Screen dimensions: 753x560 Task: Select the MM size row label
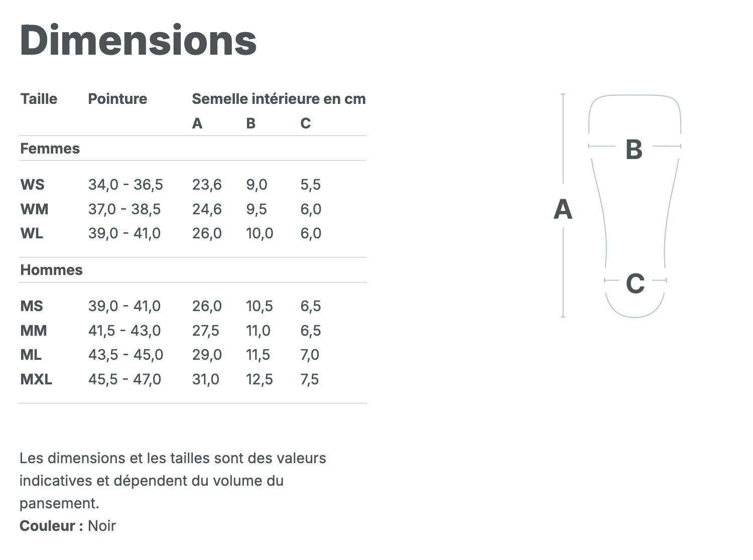(x=34, y=331)
